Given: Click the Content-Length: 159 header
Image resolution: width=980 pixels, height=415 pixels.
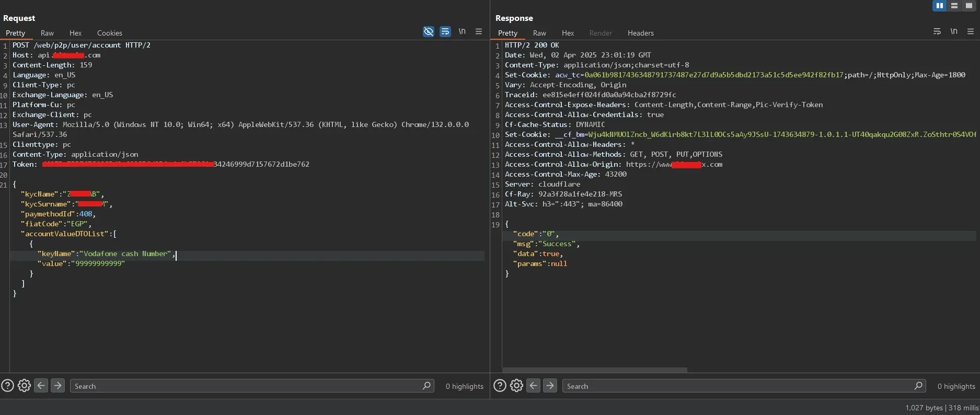Looking at the screenshot, I should point(52,65).
